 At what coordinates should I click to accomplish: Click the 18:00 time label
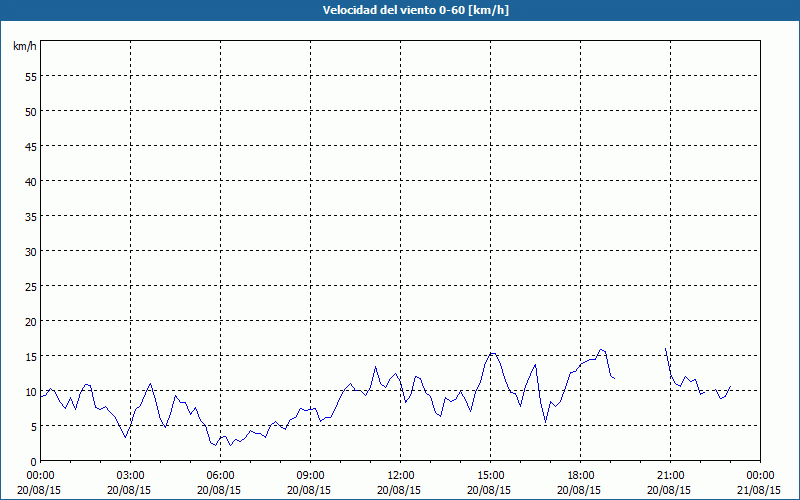click(x=581, y=476)
